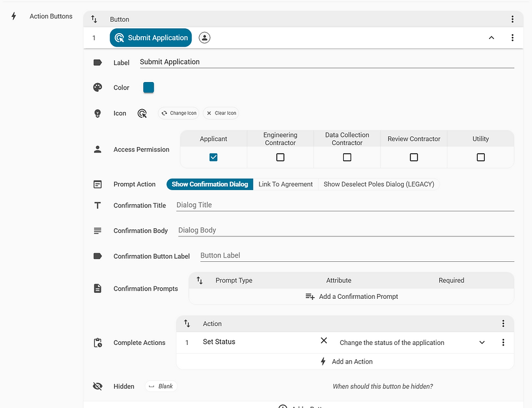Click the Confirmation Body lines icon

[98, 231]
